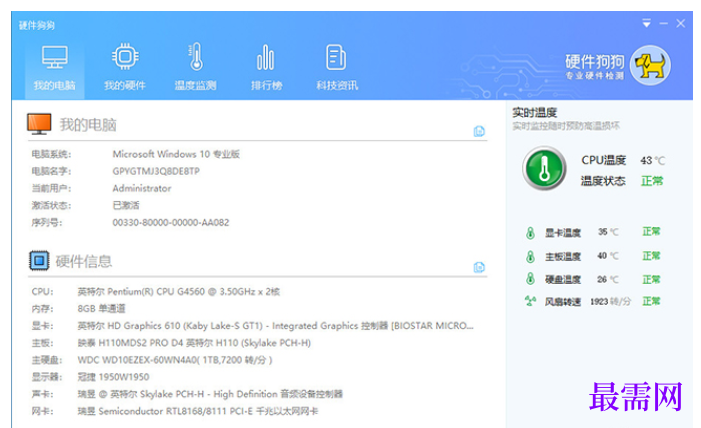Click the orange monitor icon beside 我的电脑
The height and width of the screenshot is (428, 701).
pyautogui.click(x=39, y=124)
